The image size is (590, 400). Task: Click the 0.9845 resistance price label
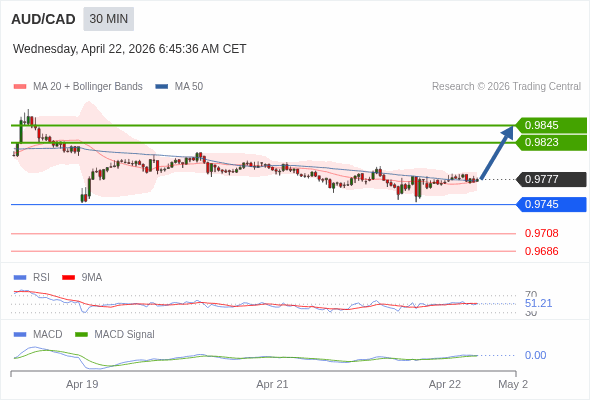pos(552,125)
